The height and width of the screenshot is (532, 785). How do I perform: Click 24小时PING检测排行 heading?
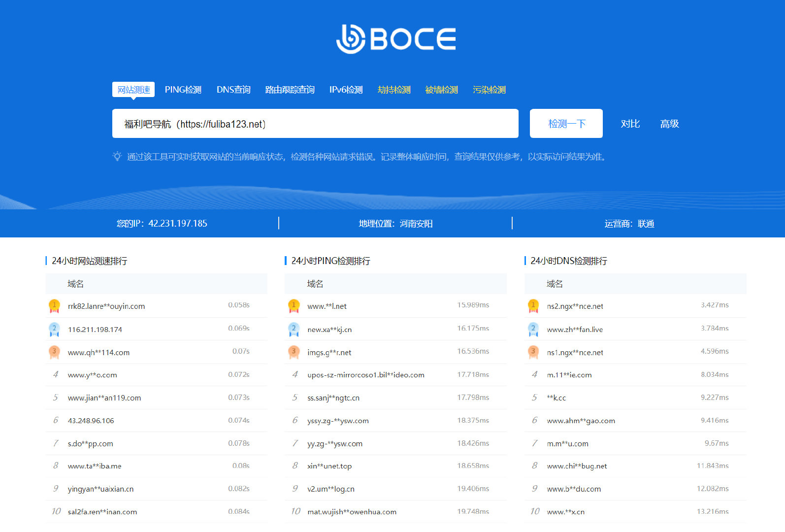[x=331, y=261]
